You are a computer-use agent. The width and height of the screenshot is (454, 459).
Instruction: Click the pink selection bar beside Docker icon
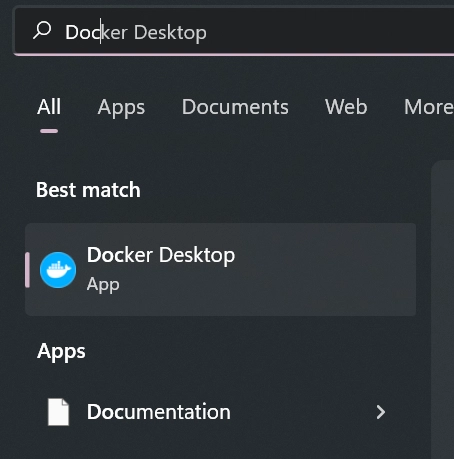tap(27, 270)
